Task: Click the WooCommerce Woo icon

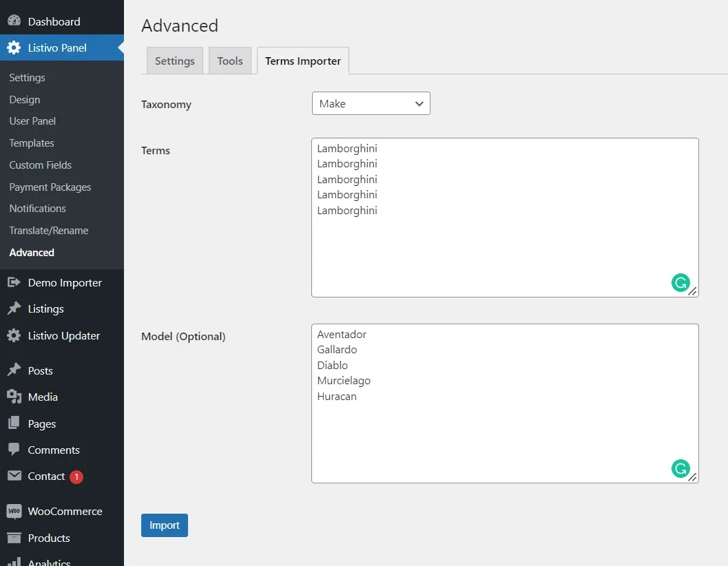Action: (14, 511)
